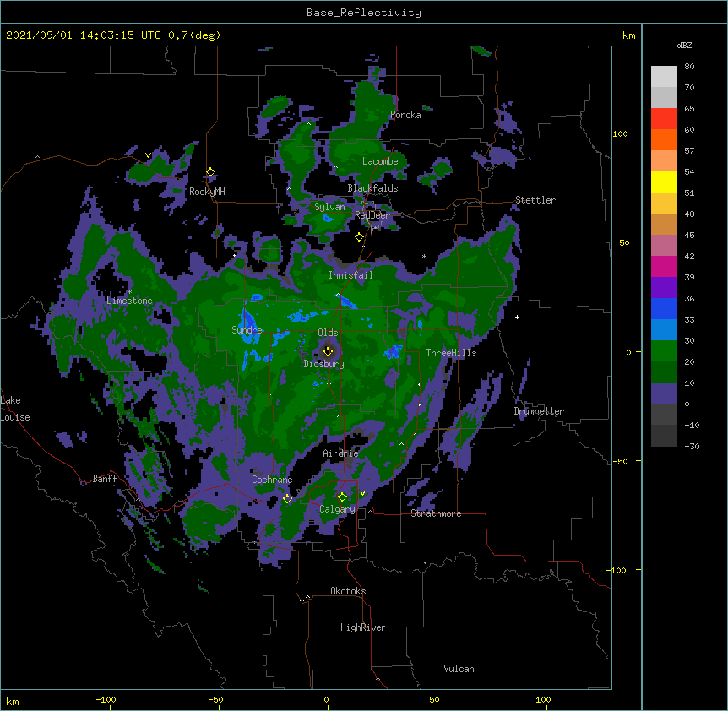Select the Innisfail city label
The width and height of the screenshot is (728, 711).
350,275
